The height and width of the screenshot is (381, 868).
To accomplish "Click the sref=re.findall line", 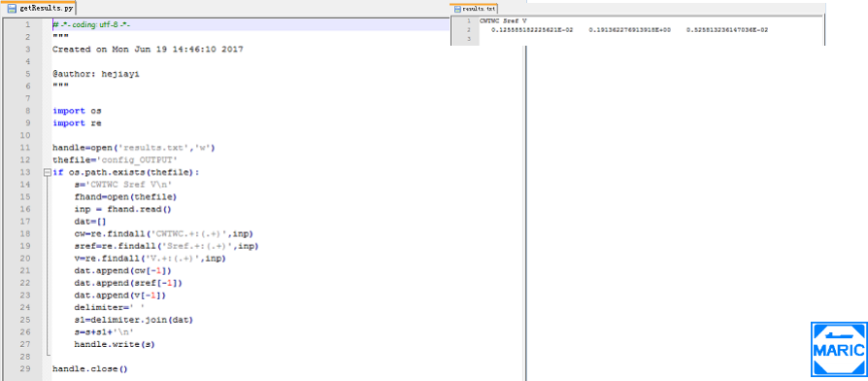I will pos(167,246).
